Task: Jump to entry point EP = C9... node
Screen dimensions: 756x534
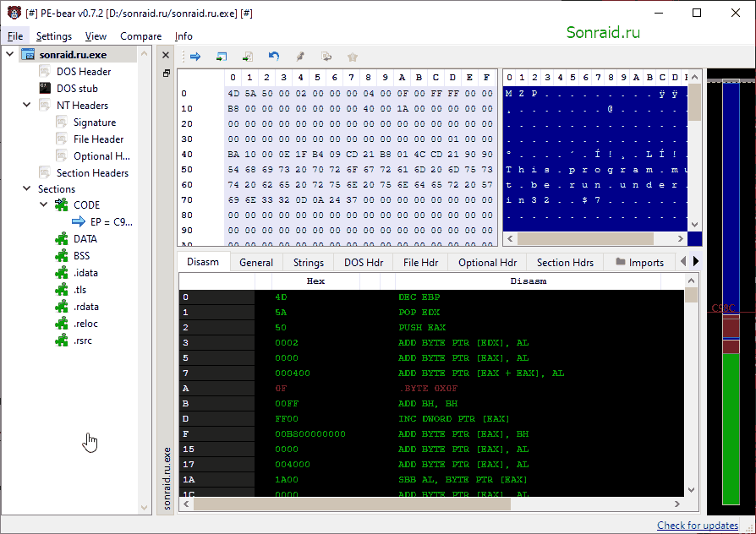Action: tap(112, 221)
